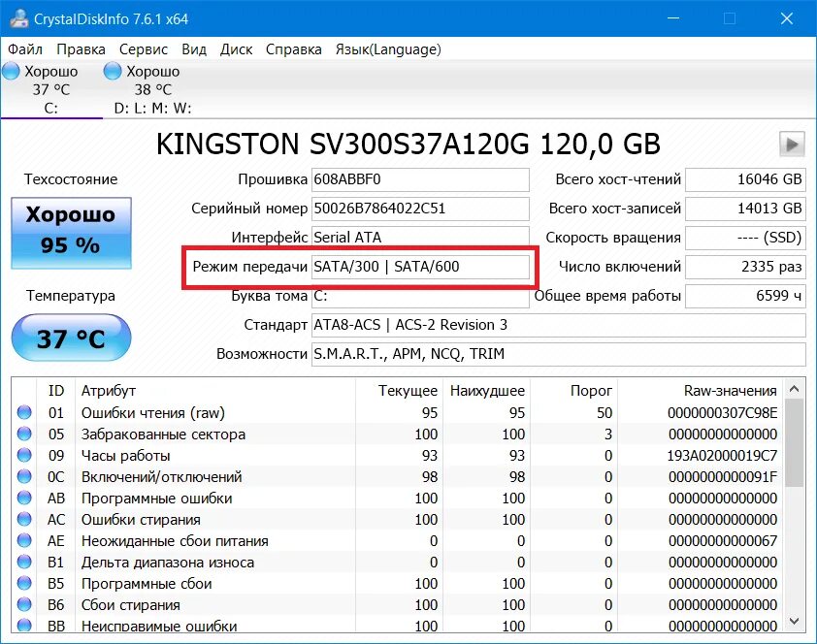Screen dimensions: 817x644
Task: Click the status circle for Программные ошибки
Action: coord(24,498)
